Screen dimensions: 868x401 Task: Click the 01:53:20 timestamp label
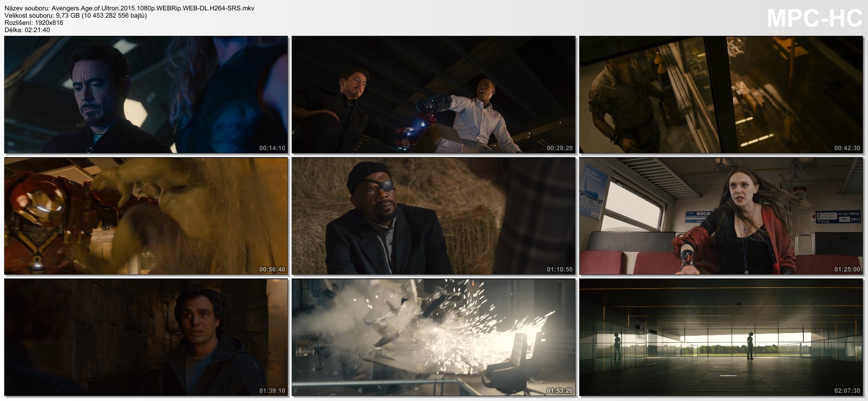point(559,391)
